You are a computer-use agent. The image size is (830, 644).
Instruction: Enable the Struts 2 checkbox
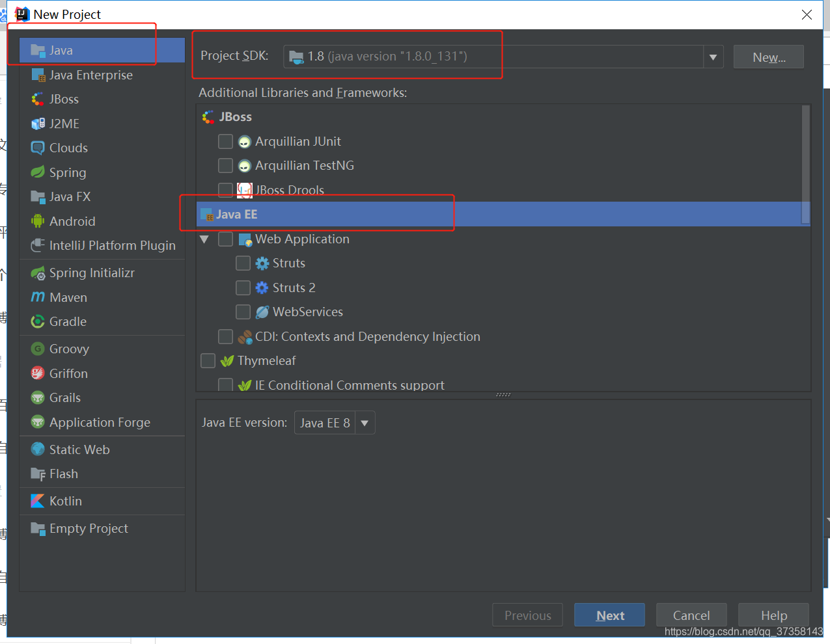243,288
